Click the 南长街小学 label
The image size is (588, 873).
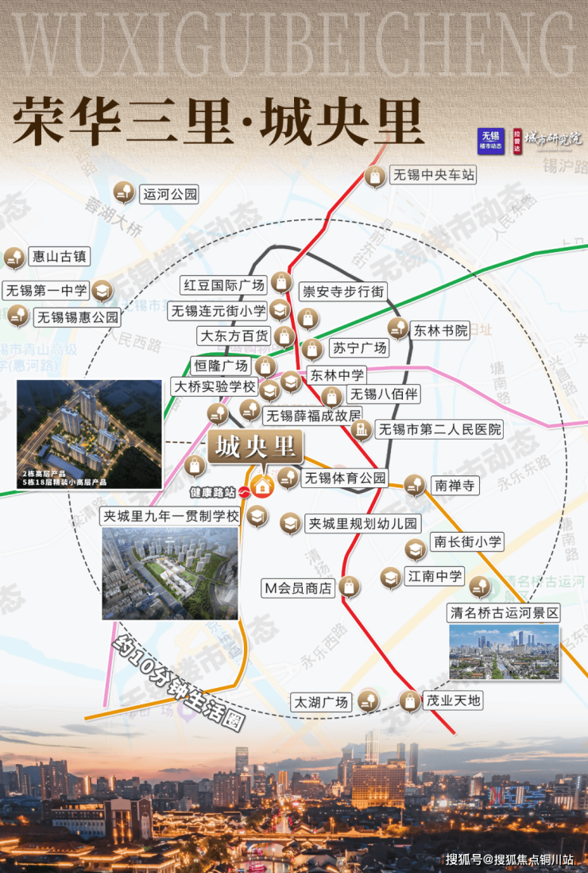(x=466, y=541)
